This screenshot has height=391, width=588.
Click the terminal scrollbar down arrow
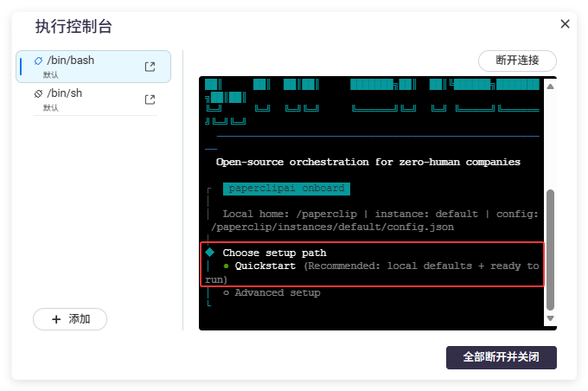point(550,318)
